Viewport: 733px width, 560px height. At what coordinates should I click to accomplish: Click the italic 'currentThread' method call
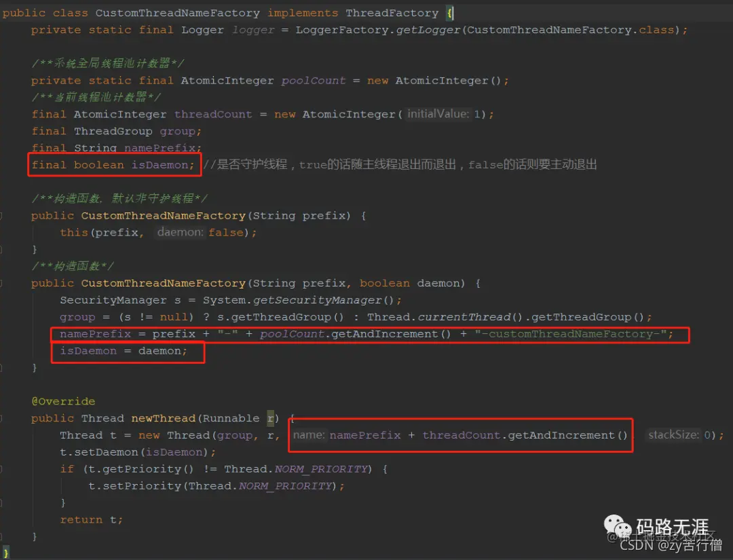pyautogui.click(x=464, y=317)
